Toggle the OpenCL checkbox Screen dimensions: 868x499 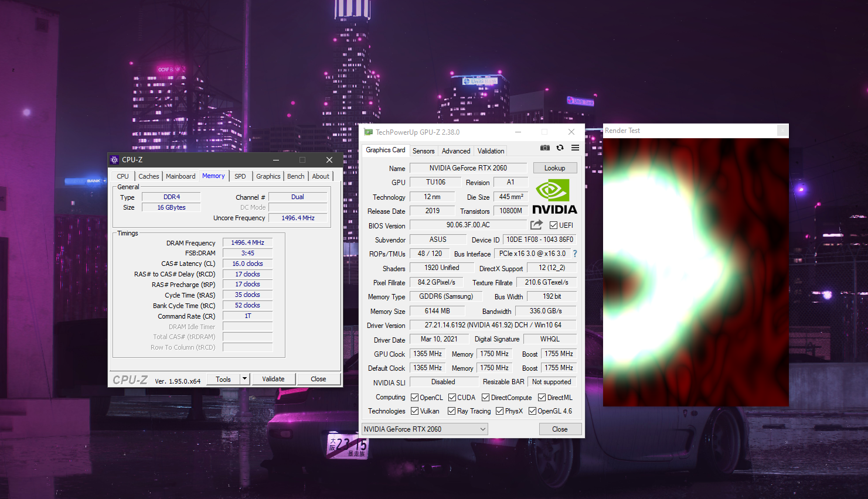(414, 397)
